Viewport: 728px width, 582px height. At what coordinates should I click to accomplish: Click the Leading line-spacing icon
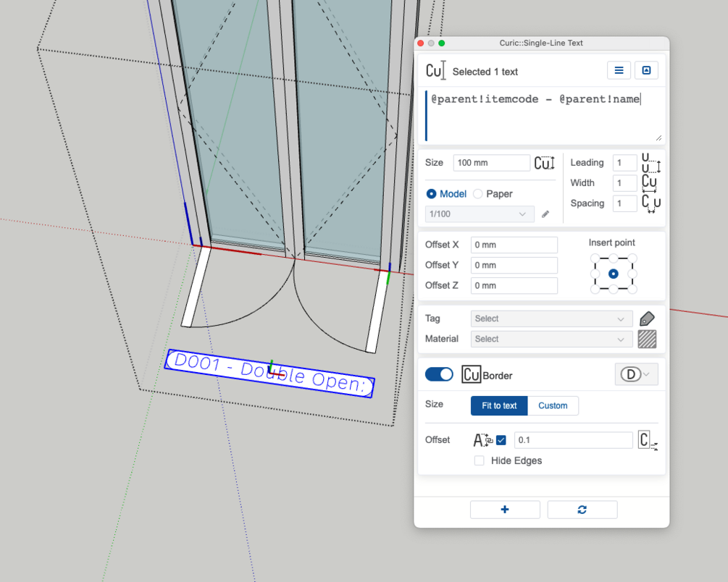650,163
